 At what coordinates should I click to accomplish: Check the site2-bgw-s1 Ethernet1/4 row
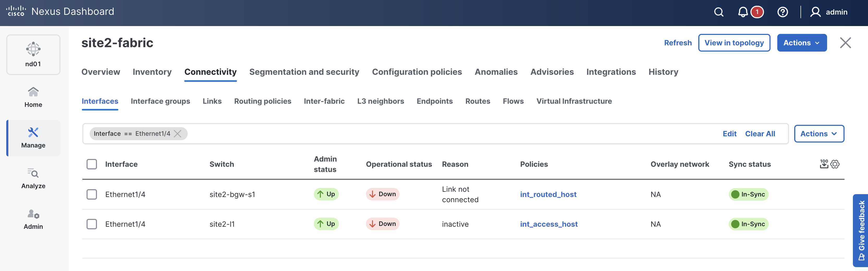92,194
